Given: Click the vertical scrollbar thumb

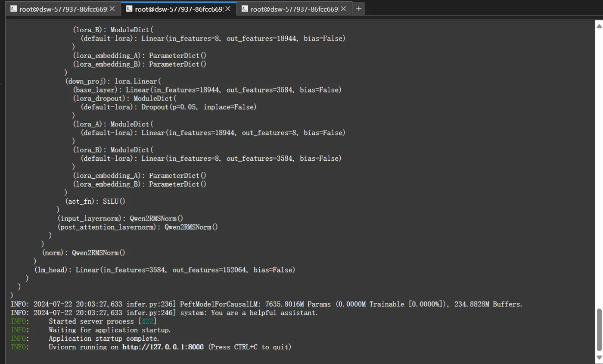Looking at the screenshot, I should pos(599,330).
